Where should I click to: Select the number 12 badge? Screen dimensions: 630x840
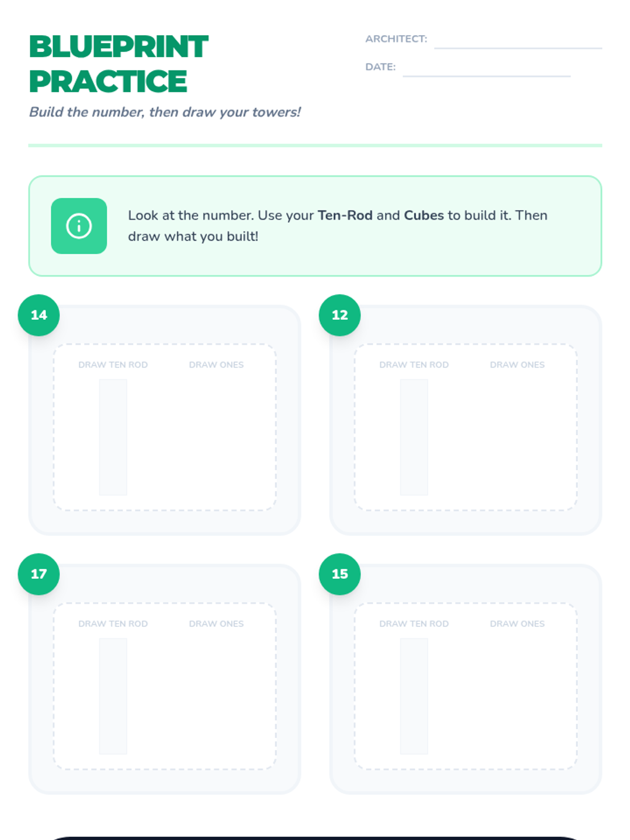coord(340,315)
